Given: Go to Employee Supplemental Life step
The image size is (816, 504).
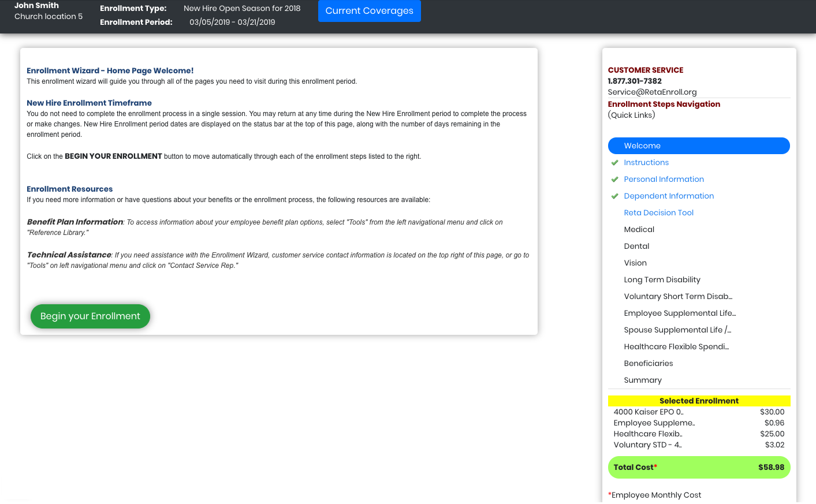Looking at the screenshot, I should tap(679, 313).
